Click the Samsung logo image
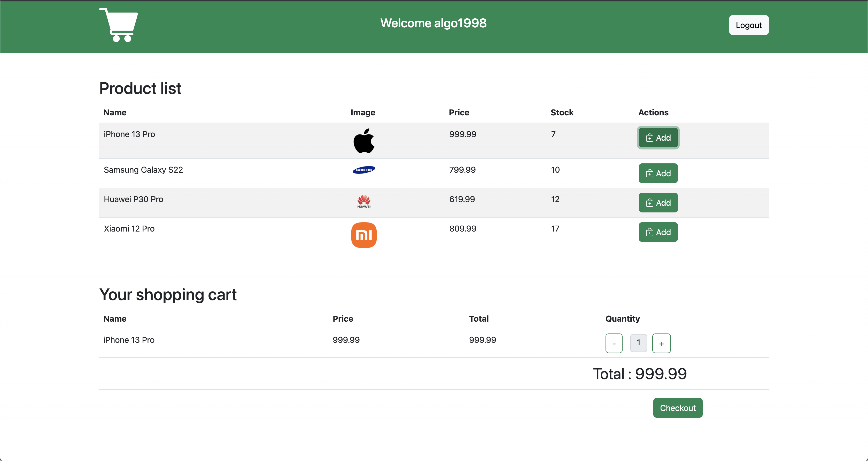The image size is (868, 461). [364, 170]
